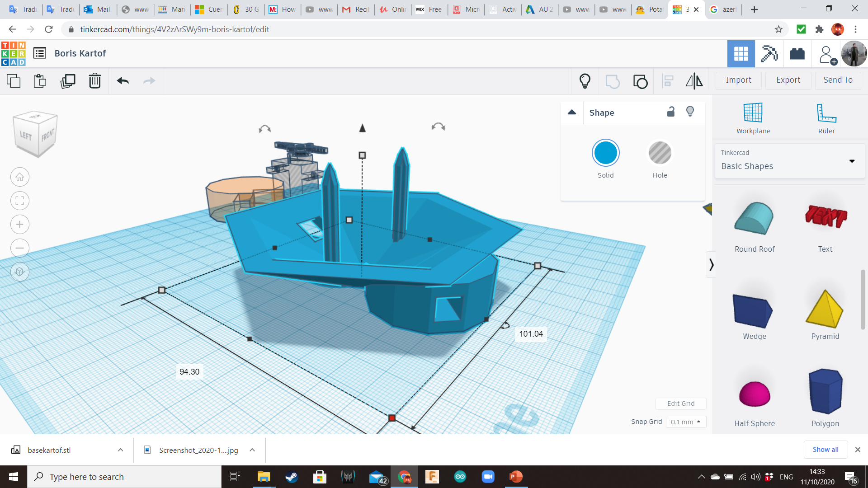Toggle shape visibility lightbulb in Shape panel

point(690,112)
